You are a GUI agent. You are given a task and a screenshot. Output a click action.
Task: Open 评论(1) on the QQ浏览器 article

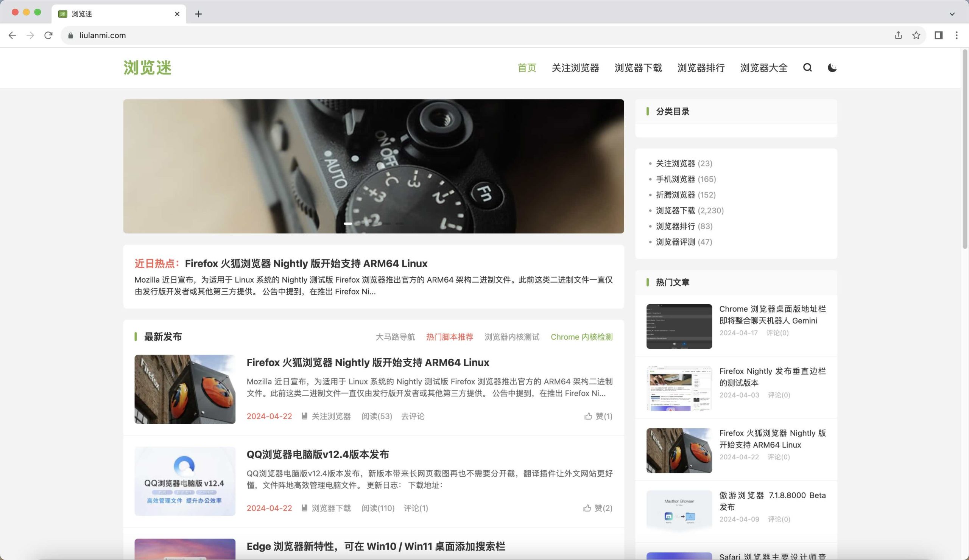[x=416, y=508]
